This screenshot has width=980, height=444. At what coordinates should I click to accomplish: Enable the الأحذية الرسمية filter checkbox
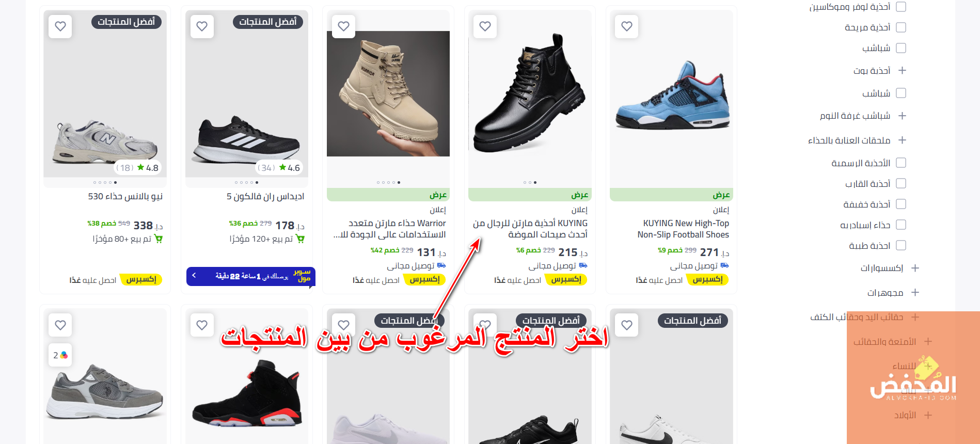(901, 163)
